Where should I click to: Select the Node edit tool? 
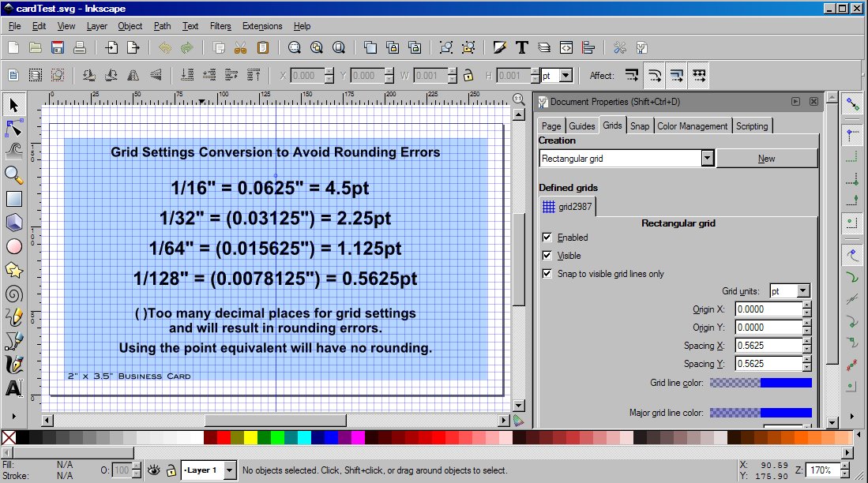coord(14,127)
